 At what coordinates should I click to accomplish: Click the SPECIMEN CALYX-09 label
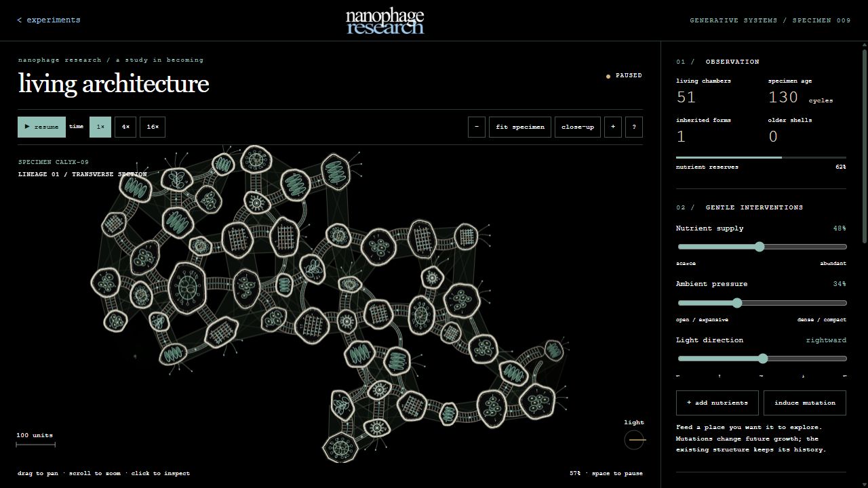(x=54, y=163)
